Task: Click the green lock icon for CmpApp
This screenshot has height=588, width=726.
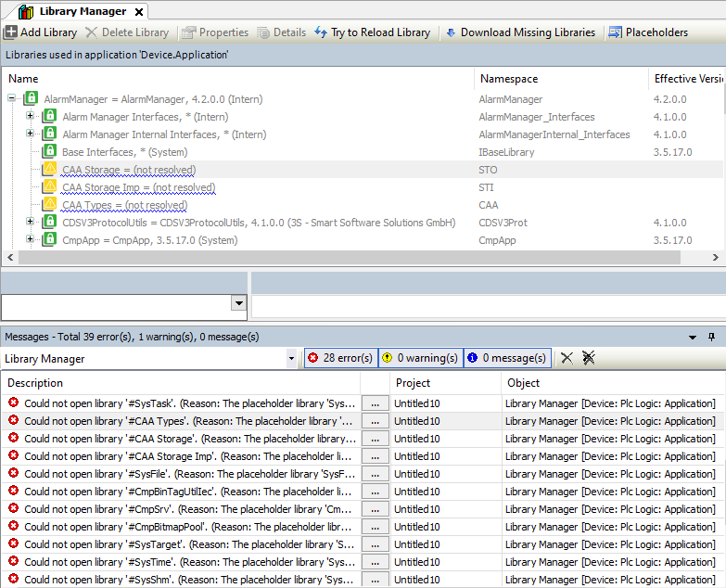Action: [50, 240]
